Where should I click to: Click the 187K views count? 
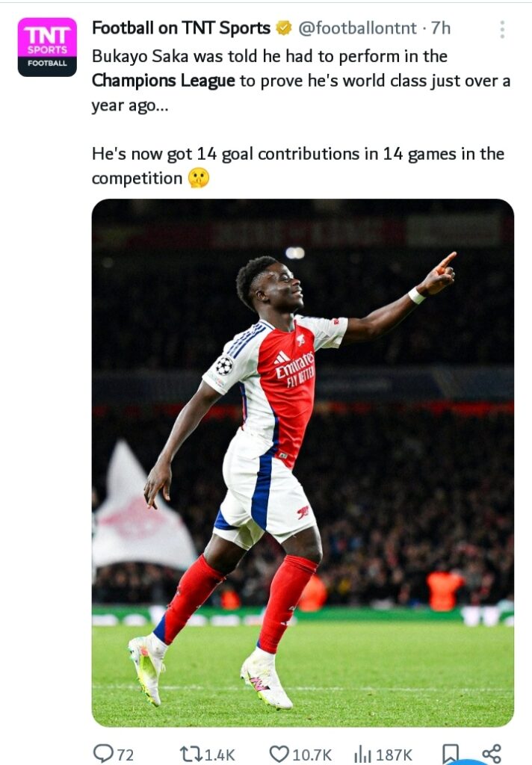tap(394, 755)
